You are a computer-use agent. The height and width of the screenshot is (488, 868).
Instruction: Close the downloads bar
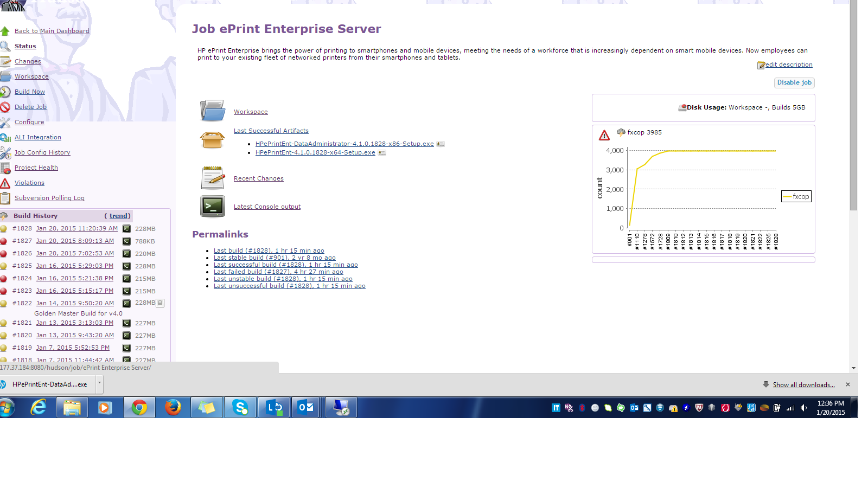848,384
